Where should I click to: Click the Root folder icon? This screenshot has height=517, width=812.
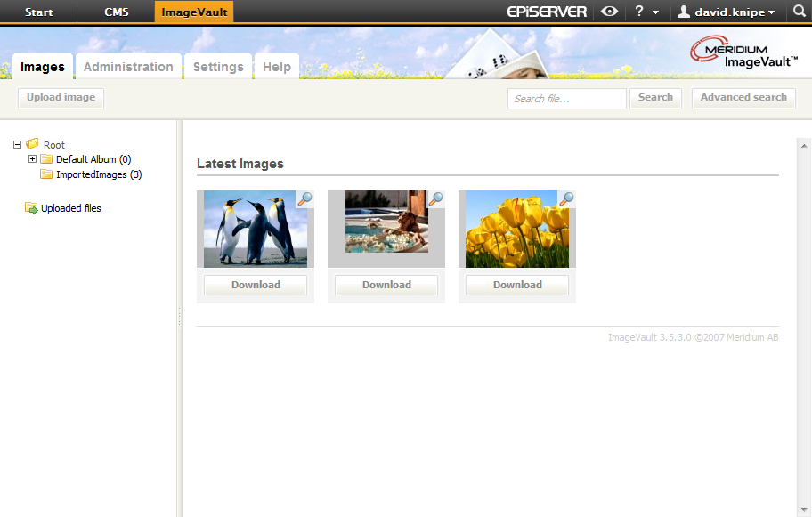tap(33, 144)
